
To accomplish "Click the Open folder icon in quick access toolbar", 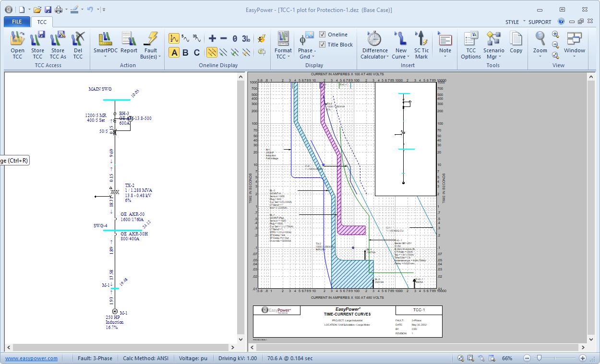I will [x=37, y=9].
